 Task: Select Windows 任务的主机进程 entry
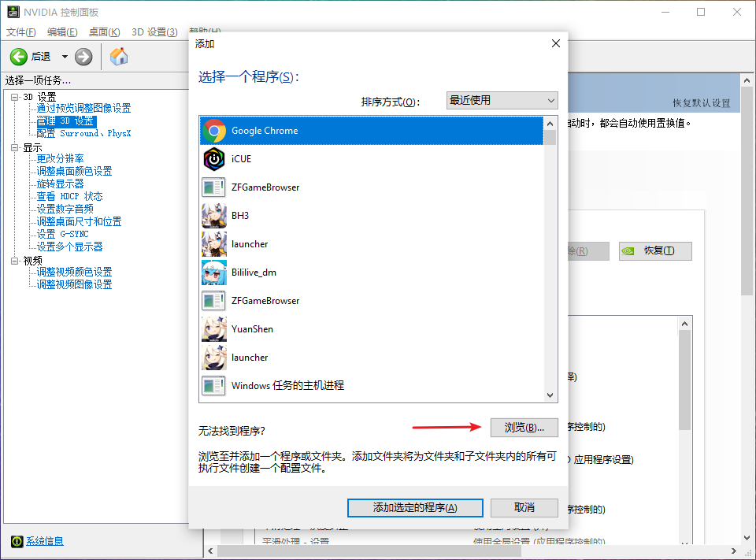pos(287,386)
